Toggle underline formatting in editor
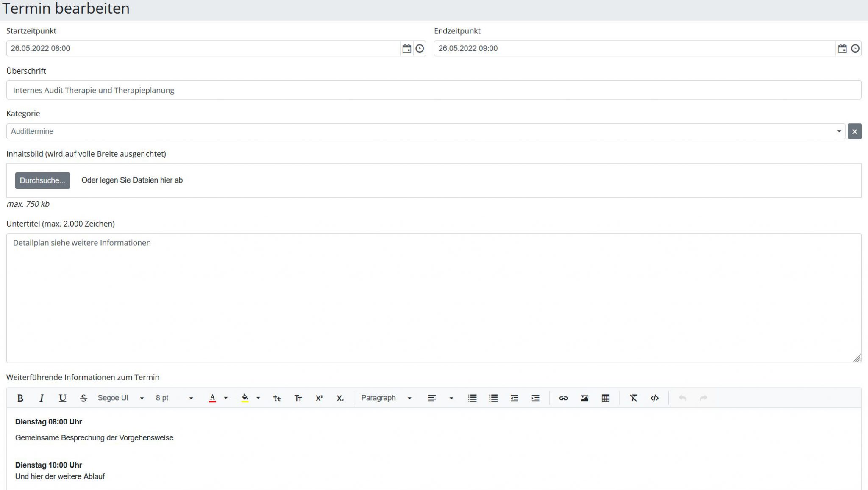 [x=62, y=398]
